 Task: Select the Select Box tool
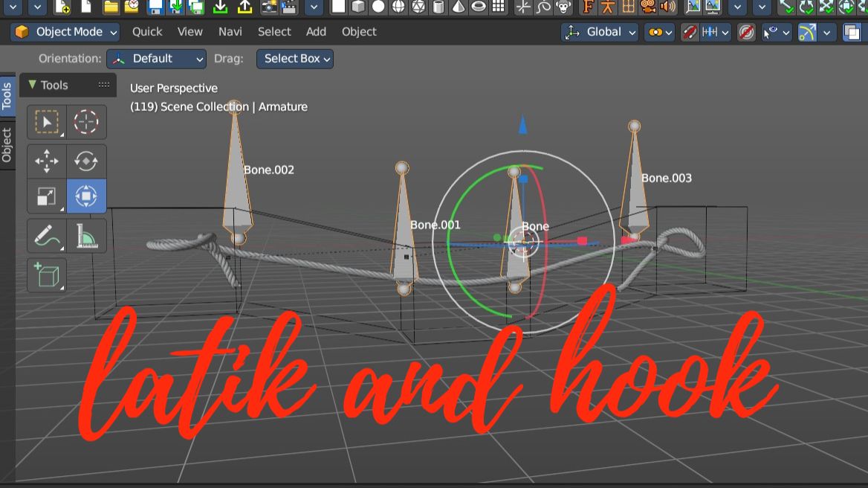click(x=47, y=122)
